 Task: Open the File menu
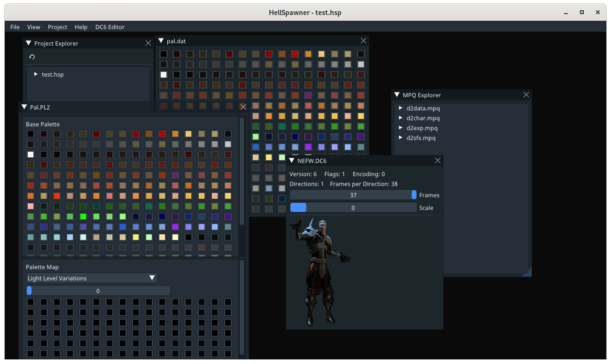[x=15, y=27]
